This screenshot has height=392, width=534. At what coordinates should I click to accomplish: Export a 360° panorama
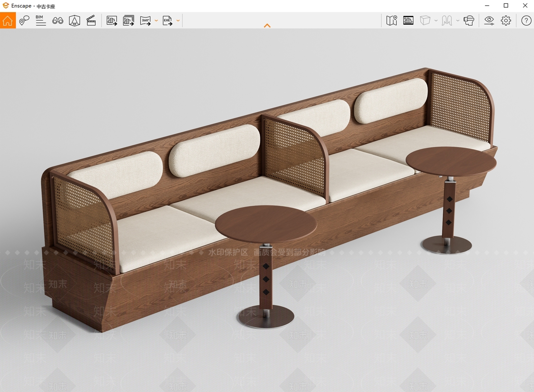(146, 21)
